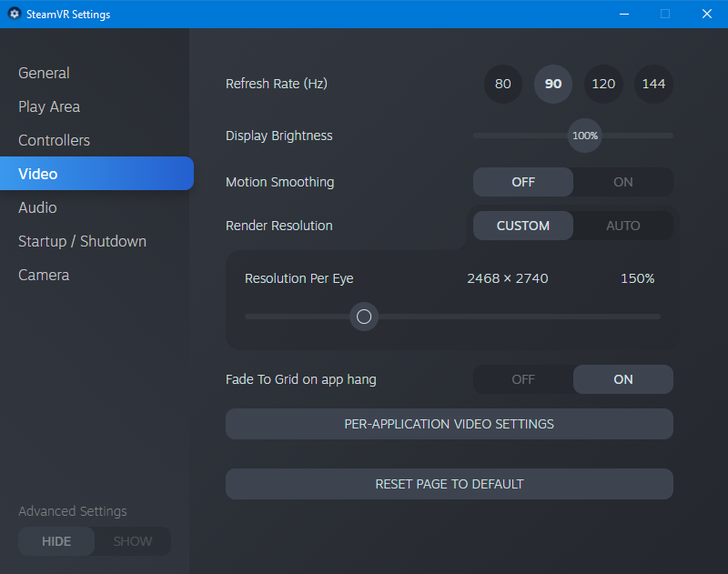This screenshot has width=728, height=574.
Task: Choose the 144 Hz refresh rate
Action: coord(653,84)
